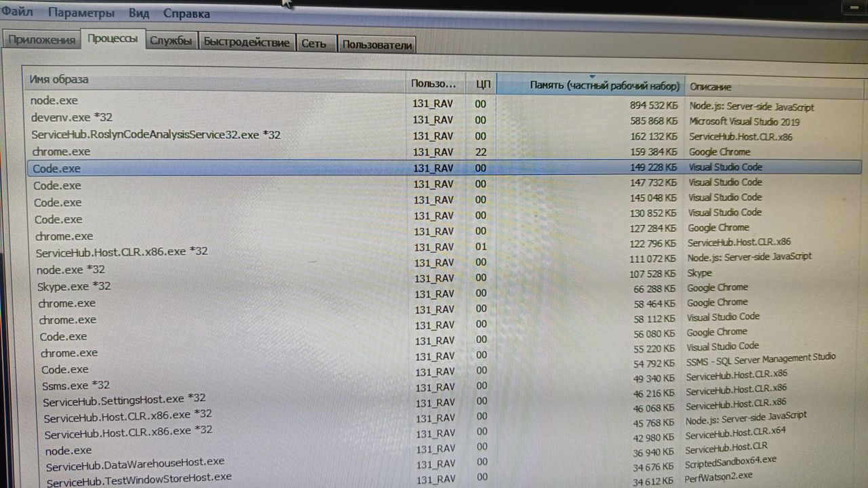
Task: Click CPU value 22 for chrome.exe
Action: click(481, 152)
